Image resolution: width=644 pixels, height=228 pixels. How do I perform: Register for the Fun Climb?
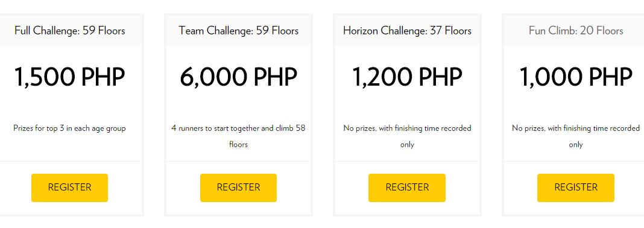click(x=576, y=188)
